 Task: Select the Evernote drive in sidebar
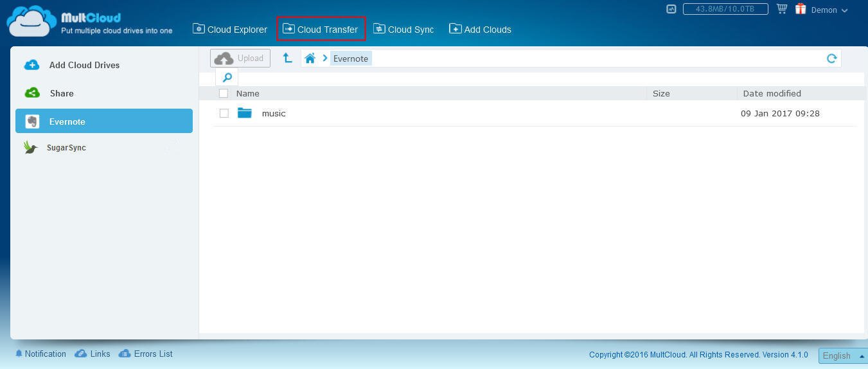point(104,121)
